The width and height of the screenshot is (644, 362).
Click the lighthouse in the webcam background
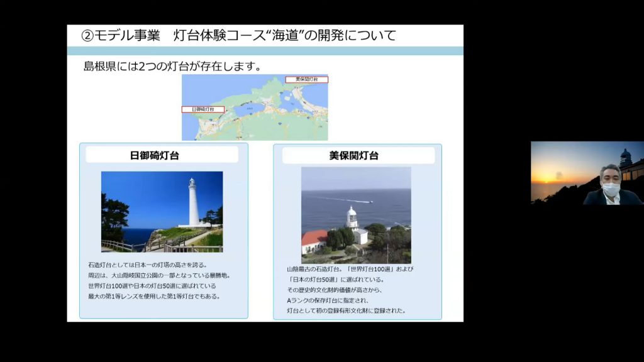[x=625, y=158]
